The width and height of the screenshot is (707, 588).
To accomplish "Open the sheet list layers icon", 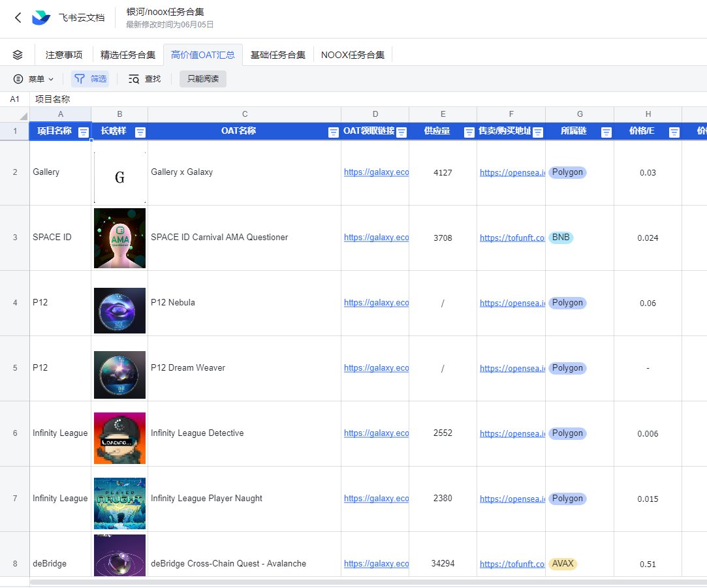I will (18, 55).
